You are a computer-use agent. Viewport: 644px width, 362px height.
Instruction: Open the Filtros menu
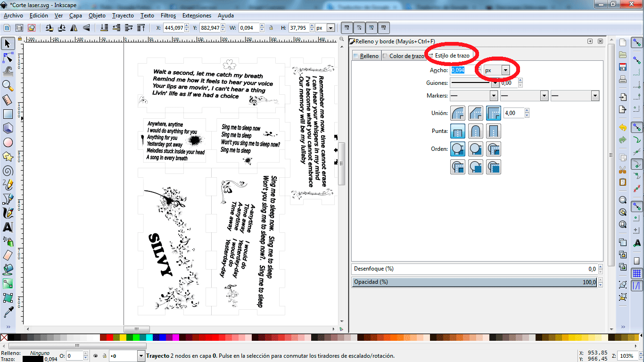pos(168,15)
